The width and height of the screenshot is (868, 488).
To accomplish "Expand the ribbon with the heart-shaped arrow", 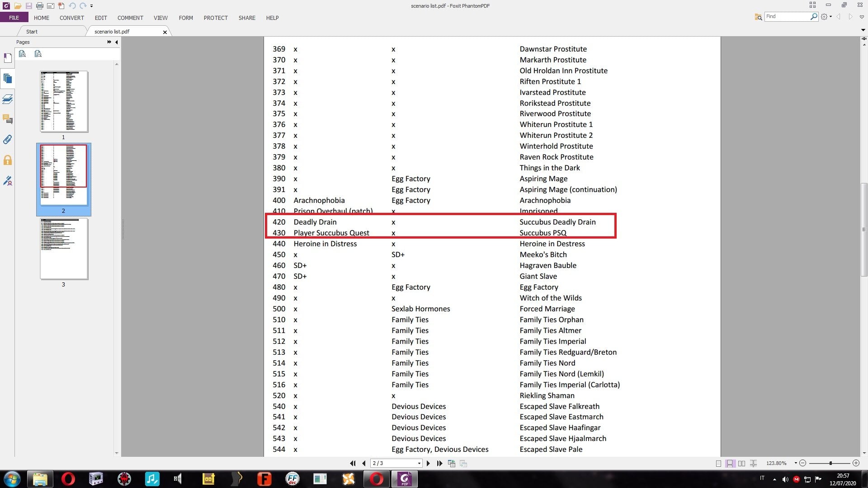I will coord(862,17).
